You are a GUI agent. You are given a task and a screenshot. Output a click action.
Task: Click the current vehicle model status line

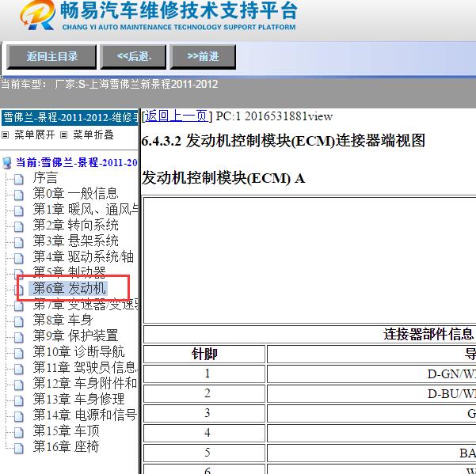[x=109, y=85]
